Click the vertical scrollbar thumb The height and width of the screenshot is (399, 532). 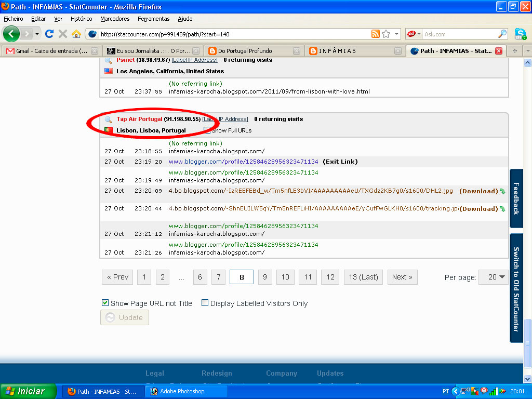pos(528,343)
